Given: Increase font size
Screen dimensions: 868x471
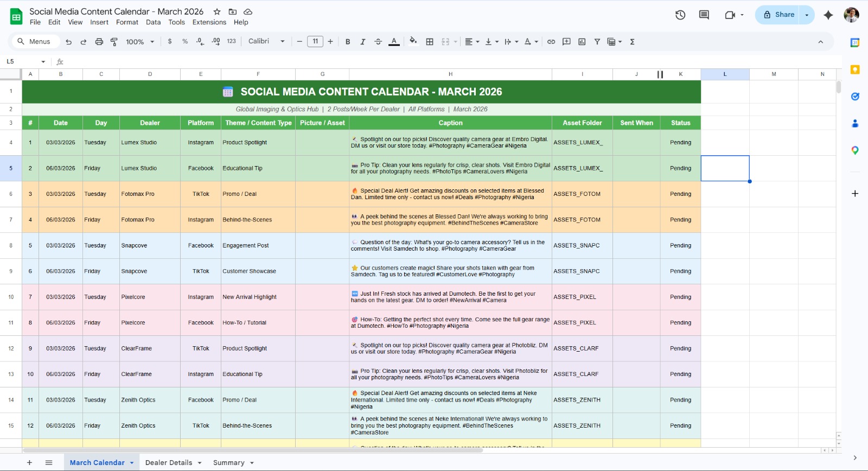Looking at the screenshot, I should point(330,42).
